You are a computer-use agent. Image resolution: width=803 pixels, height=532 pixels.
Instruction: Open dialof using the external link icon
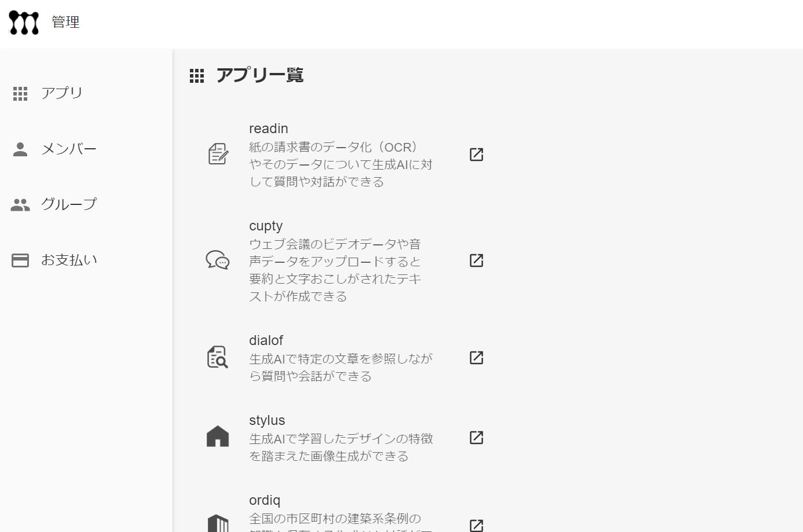click(476, 357)
